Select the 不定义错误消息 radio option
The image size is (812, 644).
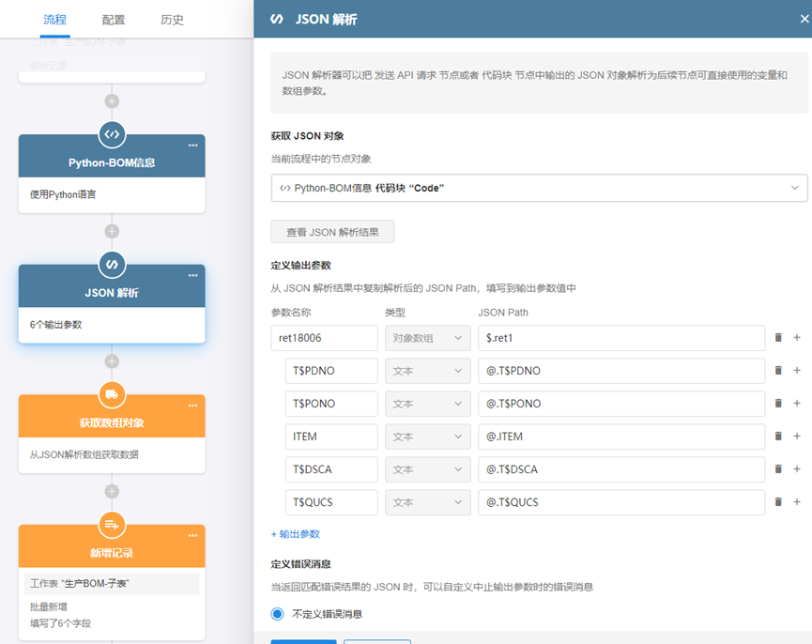277,614
